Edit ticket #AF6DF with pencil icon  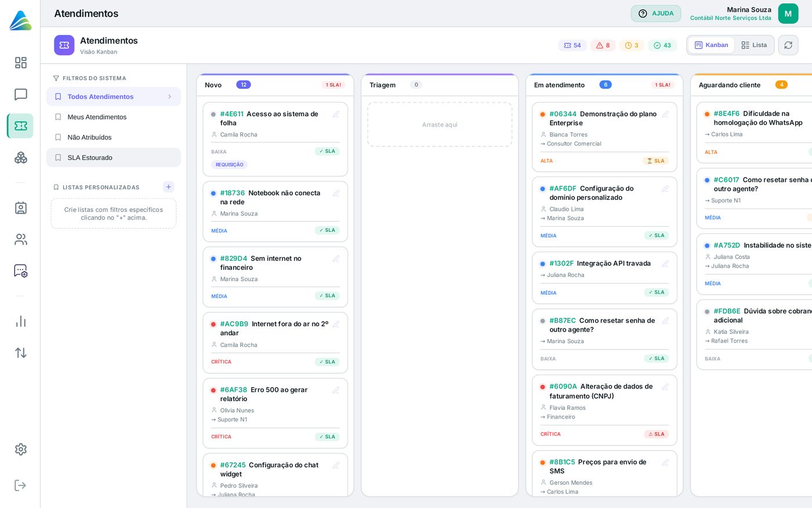(x=665, y=189)
